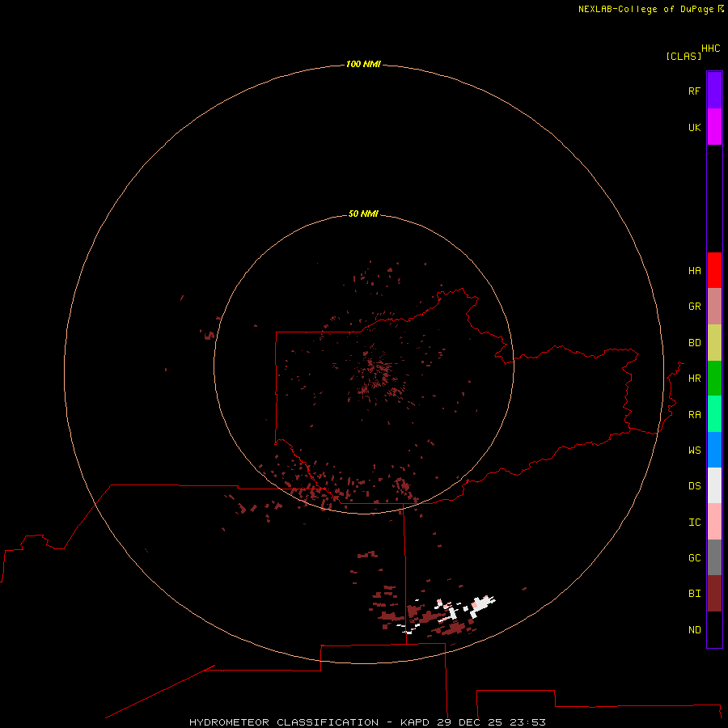The image size is (728, 728).
Task: Click the GC legend label
Action: tap(695, 557)
